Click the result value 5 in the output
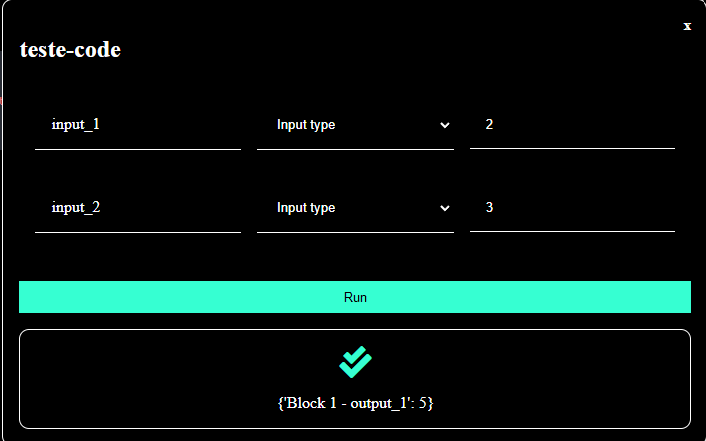Screen dimensions: 706x441 pos(422,402)
